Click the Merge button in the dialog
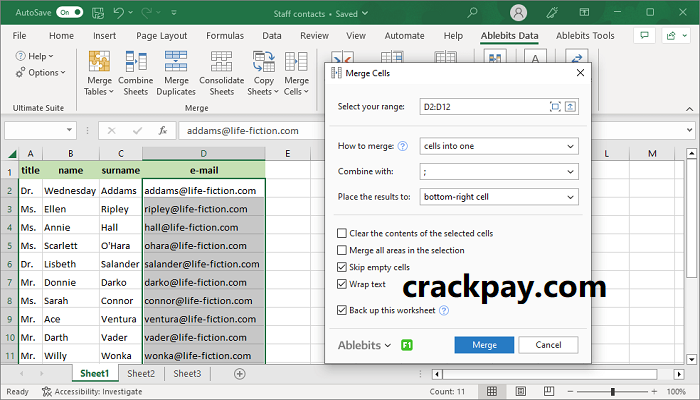 click(484, 345)
